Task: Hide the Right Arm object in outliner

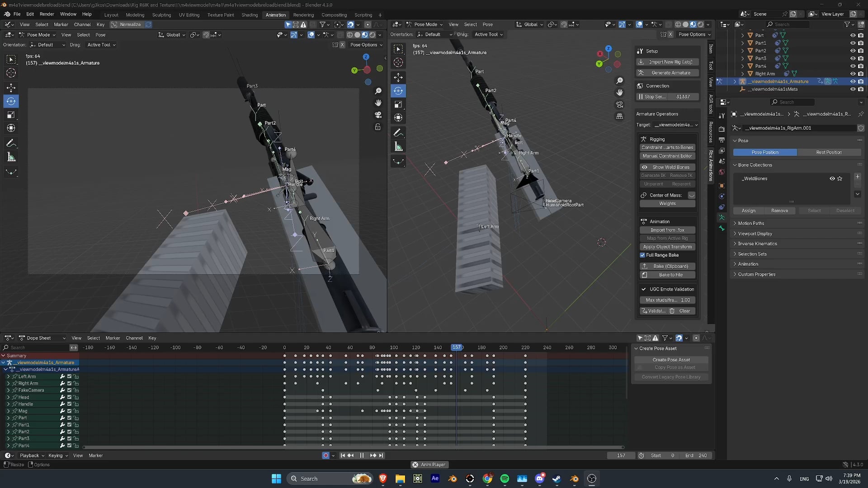Action: click(853, 74)
